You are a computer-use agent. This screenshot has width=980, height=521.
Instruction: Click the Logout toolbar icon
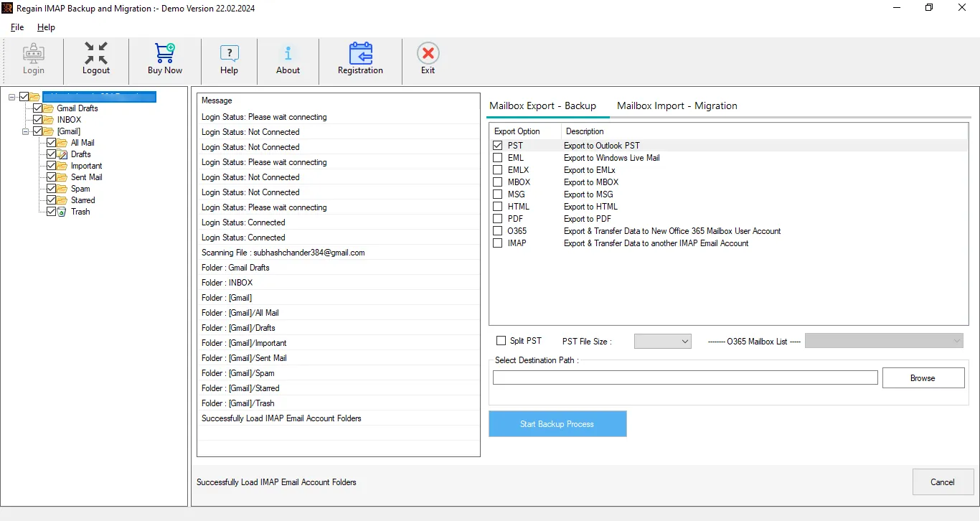[95, 54]
